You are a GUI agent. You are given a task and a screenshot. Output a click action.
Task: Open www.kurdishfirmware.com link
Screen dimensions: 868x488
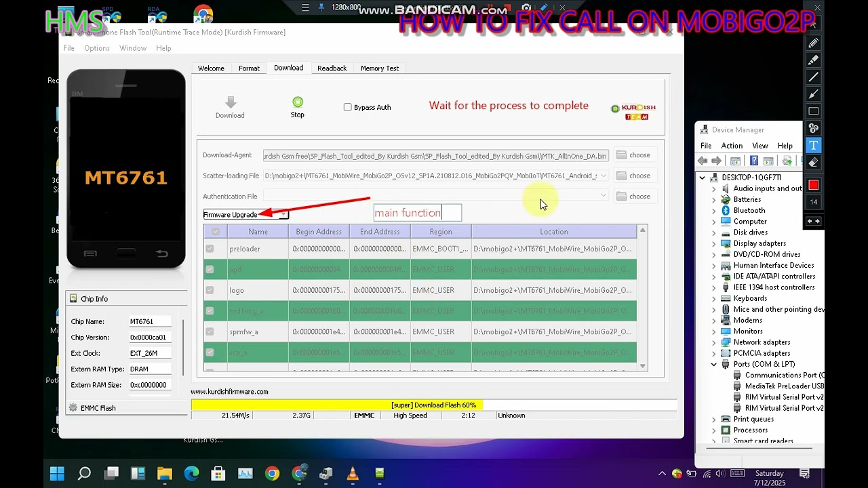click(x=229, y=392)
